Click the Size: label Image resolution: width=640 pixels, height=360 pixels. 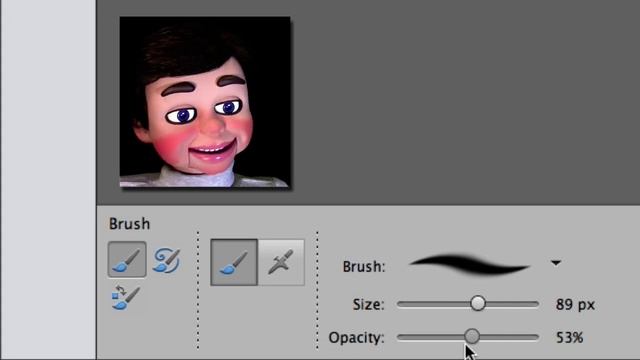(x=369, y=304)
